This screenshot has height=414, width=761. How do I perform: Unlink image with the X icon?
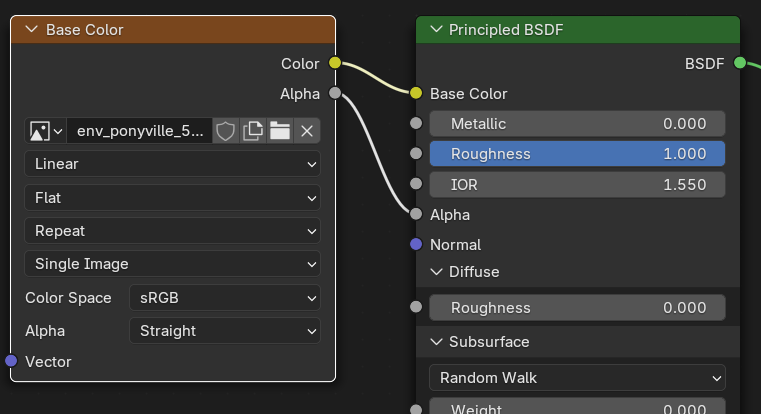pos(307,131)
